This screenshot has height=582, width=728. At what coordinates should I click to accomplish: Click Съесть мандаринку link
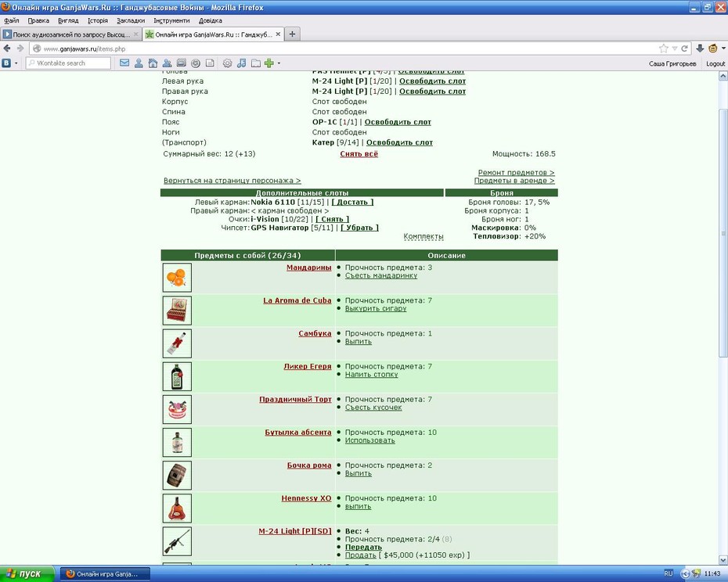(381, 275)
